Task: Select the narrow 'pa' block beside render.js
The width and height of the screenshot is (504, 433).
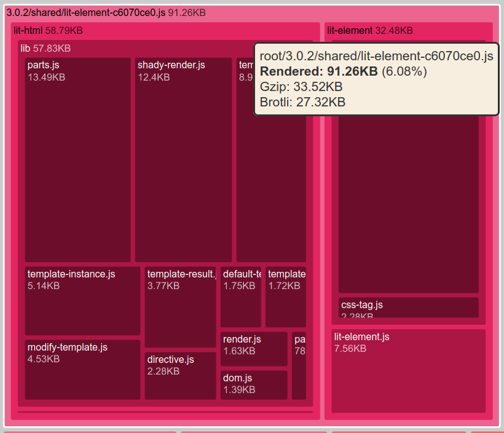Action: pos(299,366)
